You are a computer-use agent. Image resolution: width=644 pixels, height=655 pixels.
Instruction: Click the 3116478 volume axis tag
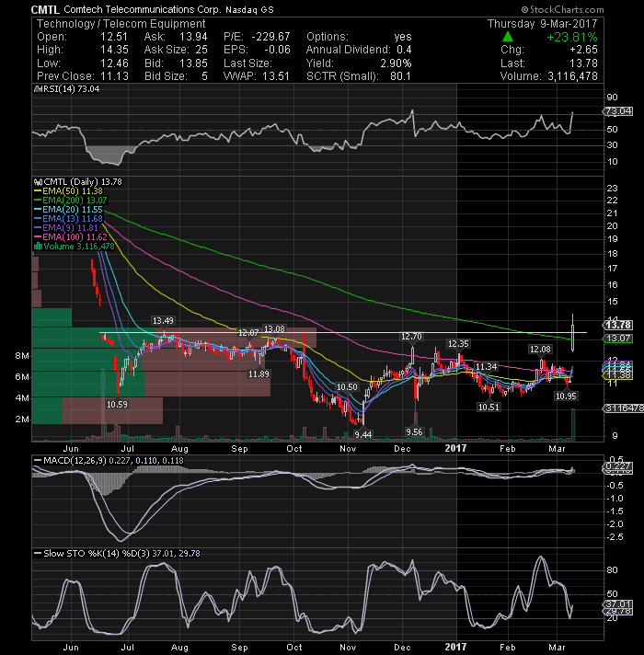[623, 408]
